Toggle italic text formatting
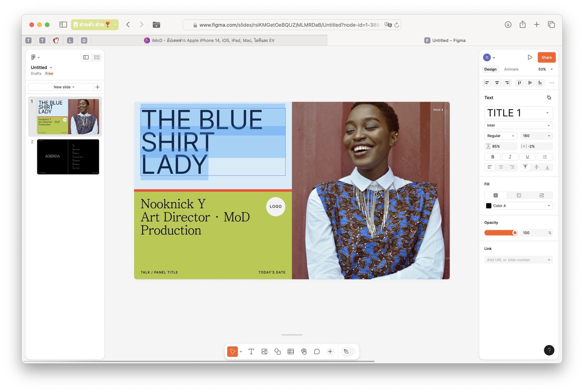The height and width of the screenshot is (392, 584). pos(510,157)
